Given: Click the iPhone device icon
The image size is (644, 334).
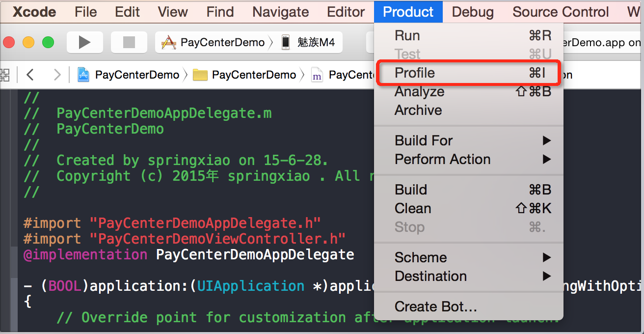Looking at the screenshot, I should click(286, 43).
